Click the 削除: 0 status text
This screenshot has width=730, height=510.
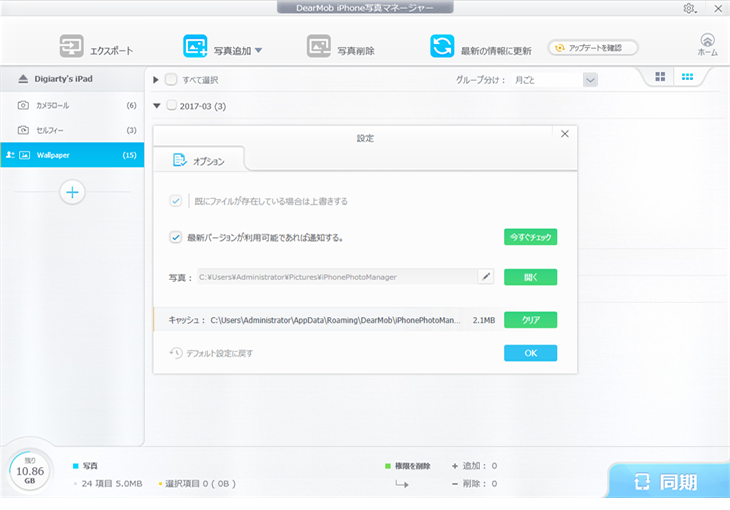474,483
